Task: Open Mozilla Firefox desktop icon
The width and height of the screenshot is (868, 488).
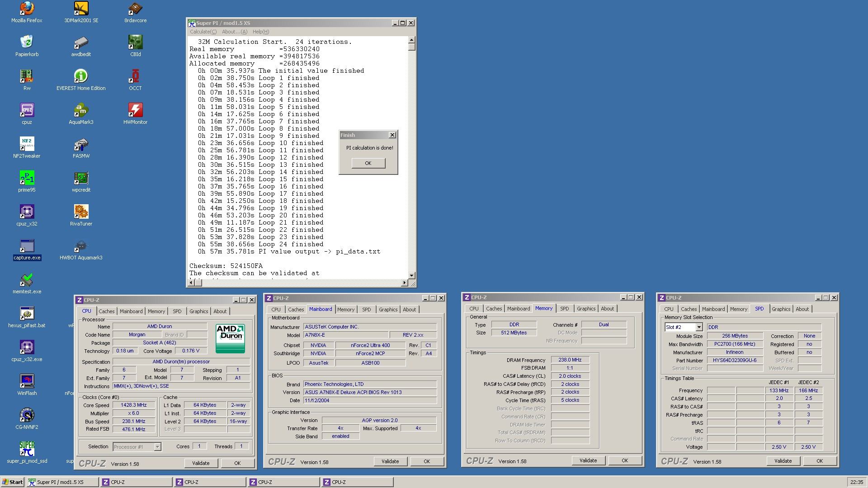Action: (27, 12)
